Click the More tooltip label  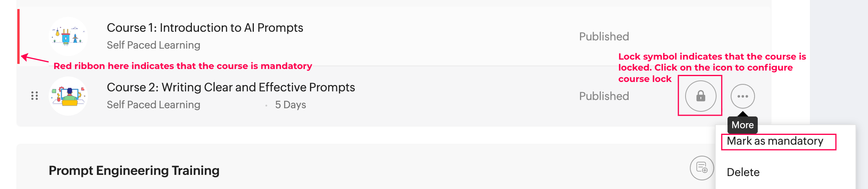point(742,125)
